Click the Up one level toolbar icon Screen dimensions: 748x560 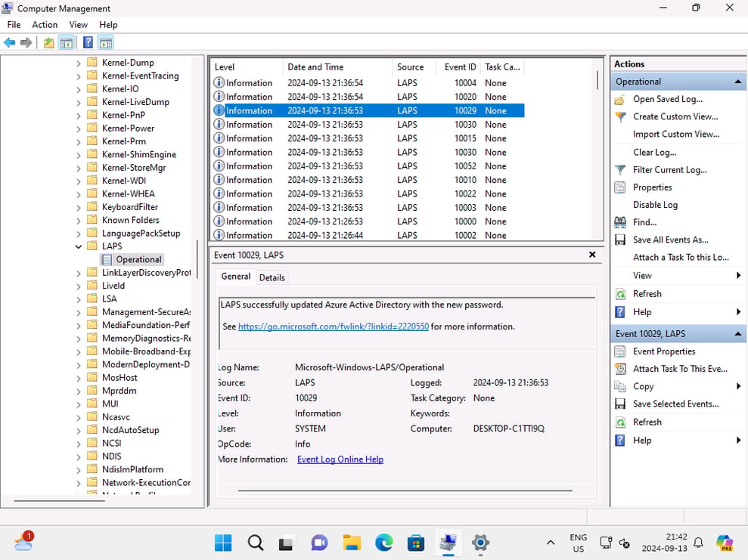48,43
